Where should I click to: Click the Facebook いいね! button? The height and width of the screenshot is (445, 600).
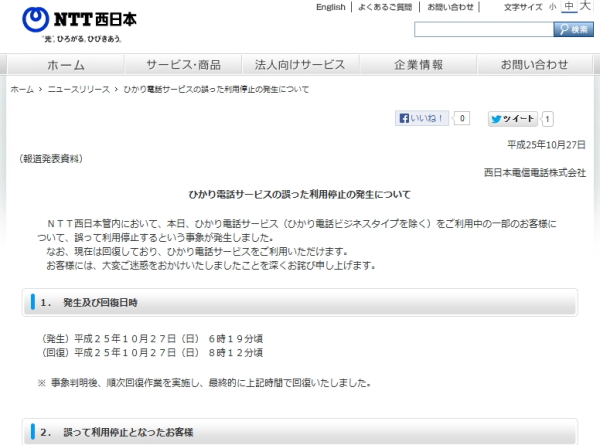click(422, 118)
